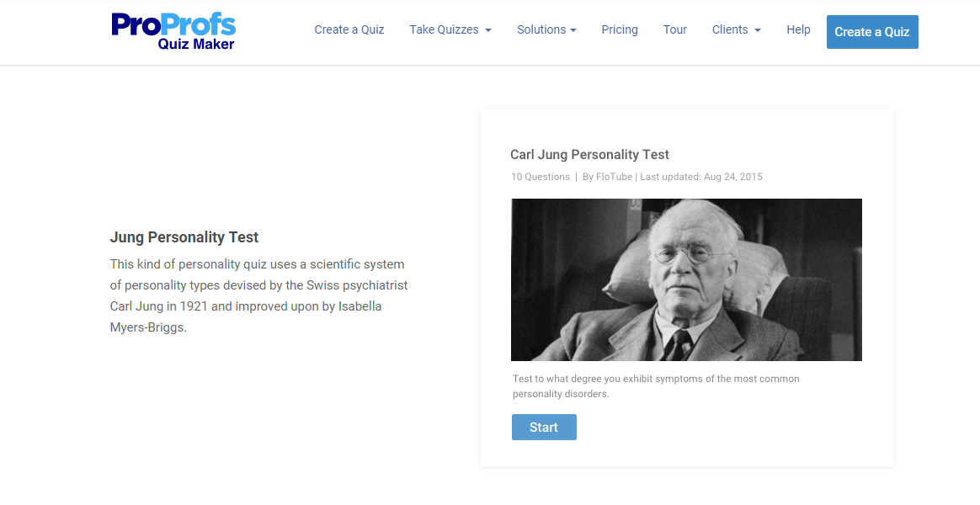Click the black-and-white quiz photo thumbnail
The height and width of the screenshot is (505, 980).
point(686,279)
